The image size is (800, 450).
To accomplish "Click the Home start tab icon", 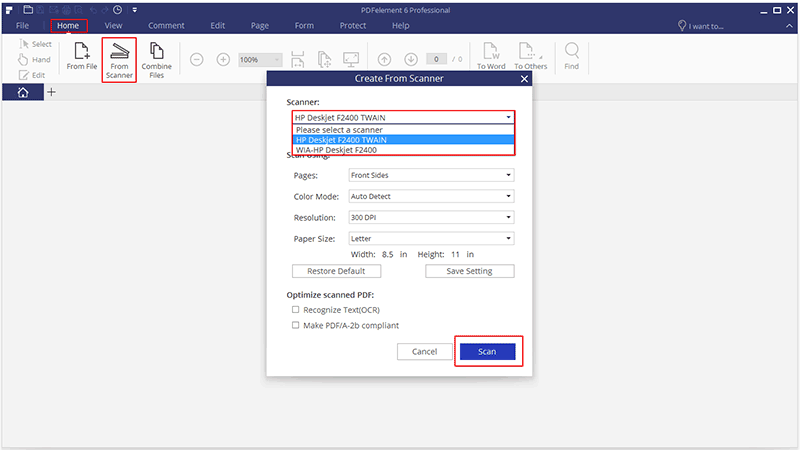I will 23,92.
